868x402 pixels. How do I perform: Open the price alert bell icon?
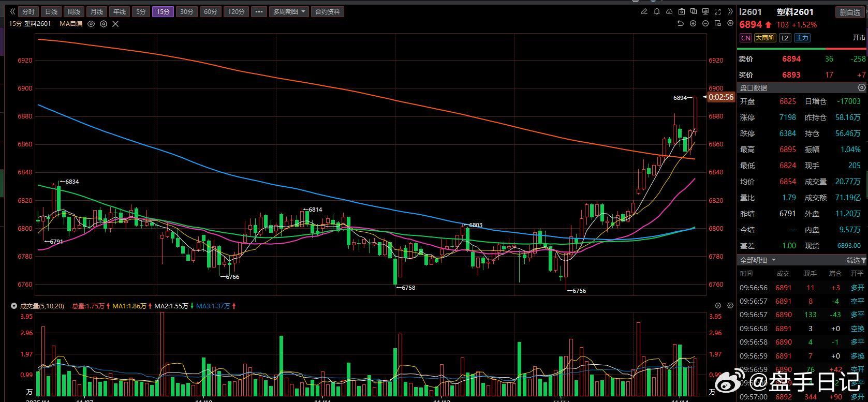click(657, 11)
